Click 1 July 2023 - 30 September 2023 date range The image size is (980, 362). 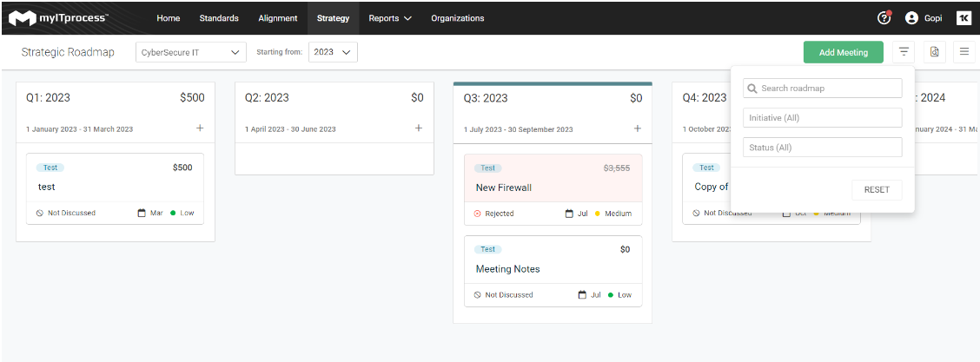518,130
